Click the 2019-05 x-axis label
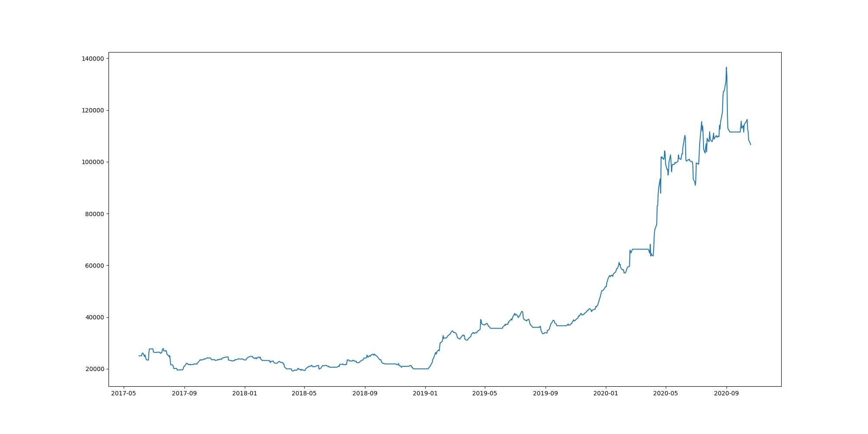This screenshot has width=868, height=434. click(x=485, y=394)
